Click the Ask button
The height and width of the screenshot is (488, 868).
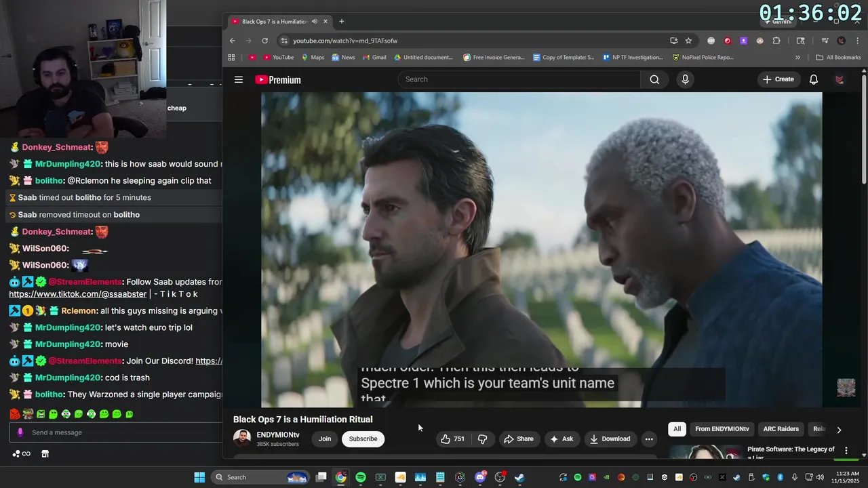561,439
